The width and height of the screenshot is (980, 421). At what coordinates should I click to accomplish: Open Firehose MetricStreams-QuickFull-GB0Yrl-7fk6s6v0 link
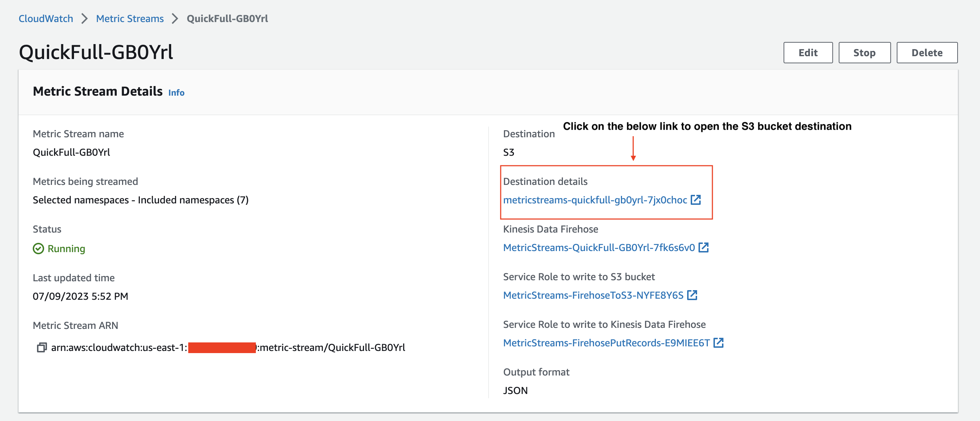pos(599,247)
